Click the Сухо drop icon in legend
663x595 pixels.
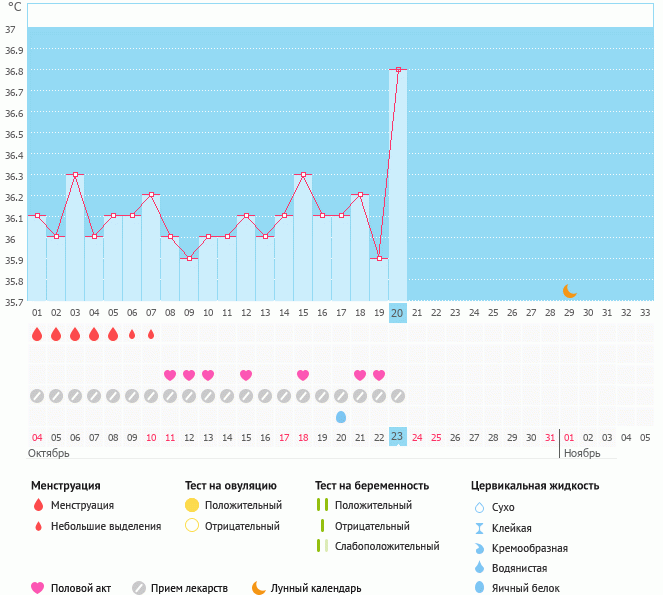click(479, 507)
